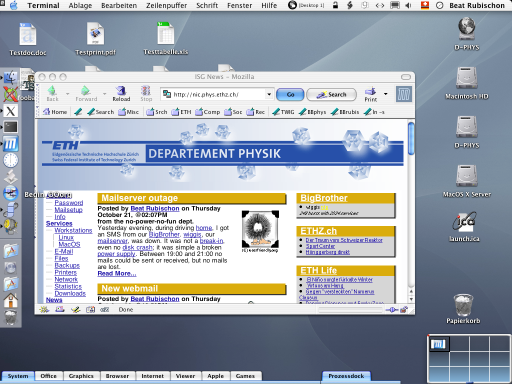Click the Print toolbar icon
This screenshot has width=512, height=384.
pyautogui.click(x=370, y=94)
